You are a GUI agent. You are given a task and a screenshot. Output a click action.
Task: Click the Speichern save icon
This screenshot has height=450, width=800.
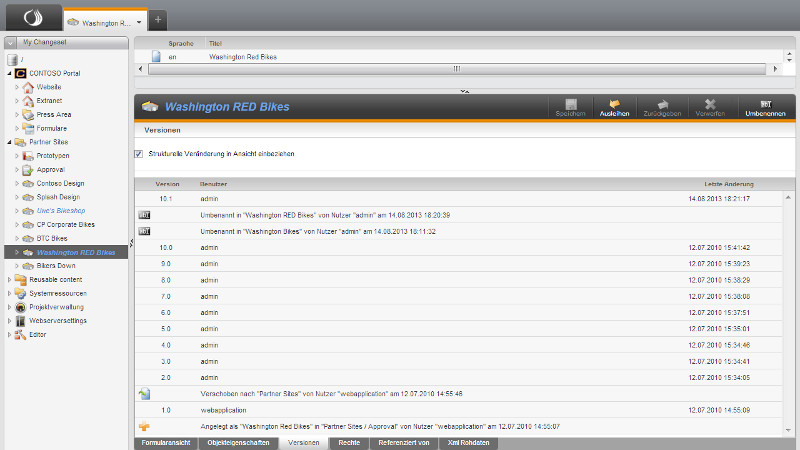[571, 104]
